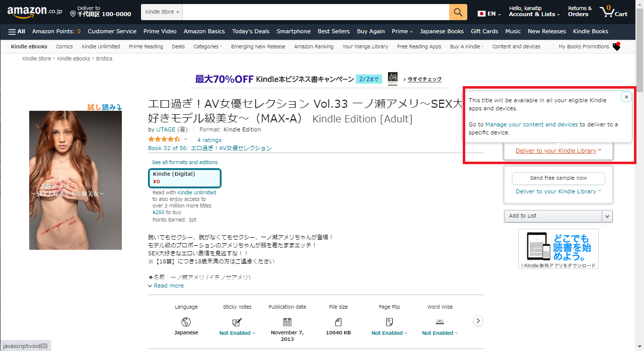Select the Comics sub-navigation tab

64,46
